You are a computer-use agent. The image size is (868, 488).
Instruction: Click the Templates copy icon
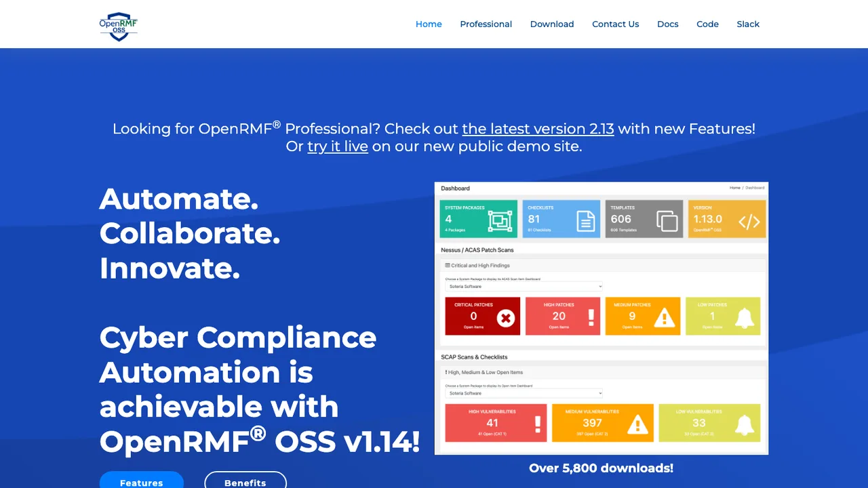pyautogui.click(x=667, y=221)
